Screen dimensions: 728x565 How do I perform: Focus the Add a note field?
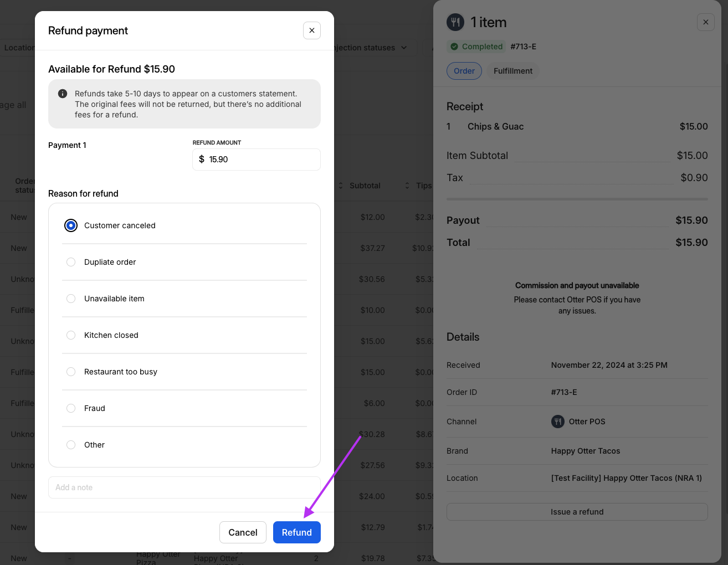[x=184, y=487]
